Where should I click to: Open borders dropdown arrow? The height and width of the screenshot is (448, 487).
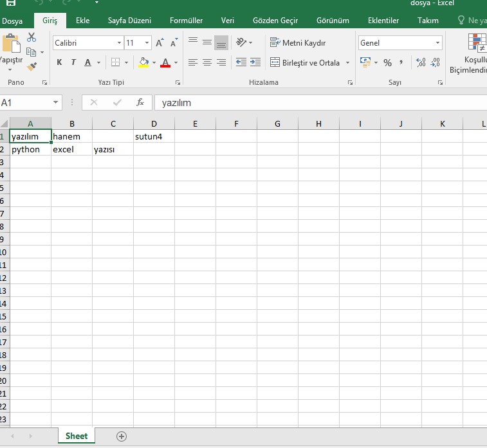126,63
